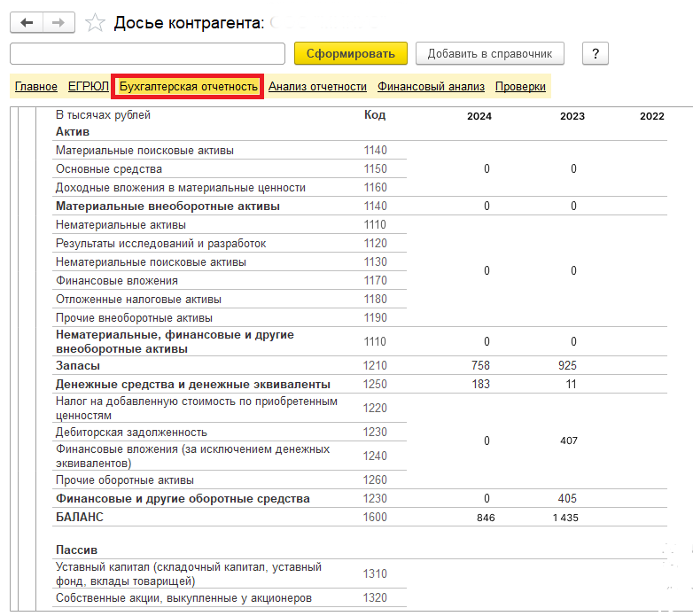
Task: Open help with the question mark button
Action: click(596, 53)
